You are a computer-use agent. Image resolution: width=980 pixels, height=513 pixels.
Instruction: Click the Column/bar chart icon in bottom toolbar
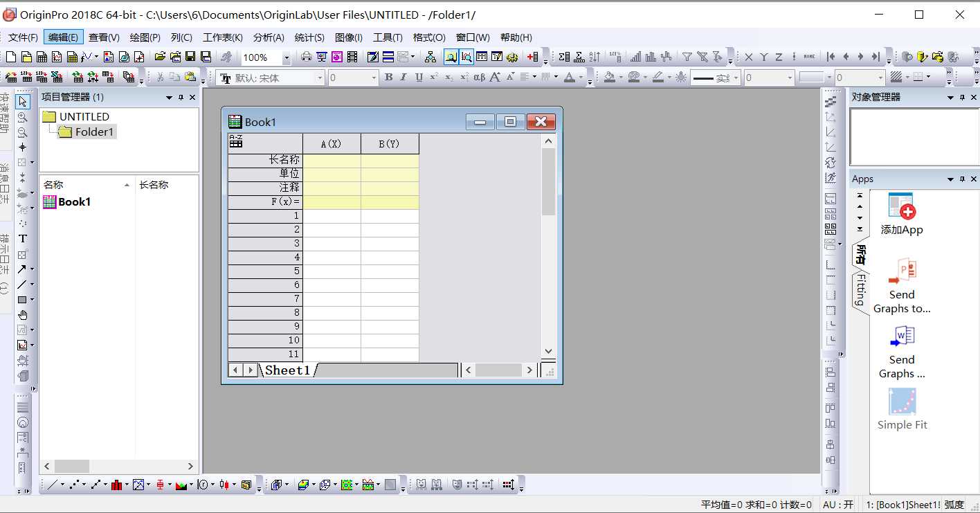(x=116, y=485)
